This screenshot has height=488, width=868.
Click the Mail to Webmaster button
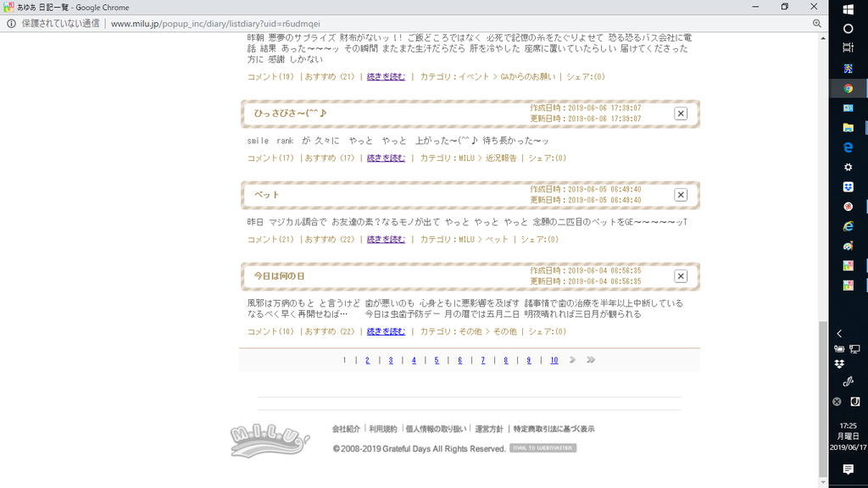(x=542, y=448)
